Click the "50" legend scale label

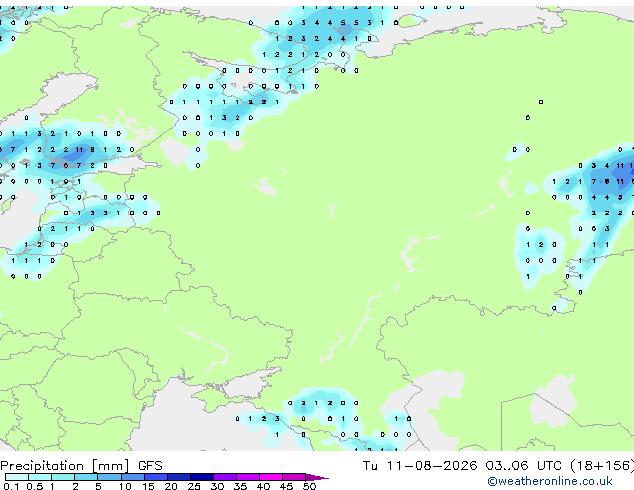pos(309,486)
